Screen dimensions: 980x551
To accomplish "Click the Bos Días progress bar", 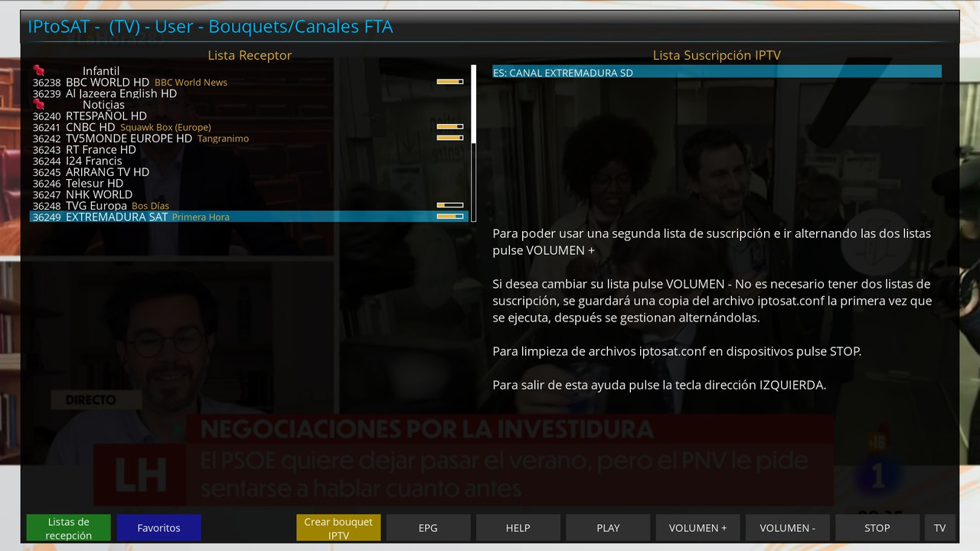I will point(450,205).
